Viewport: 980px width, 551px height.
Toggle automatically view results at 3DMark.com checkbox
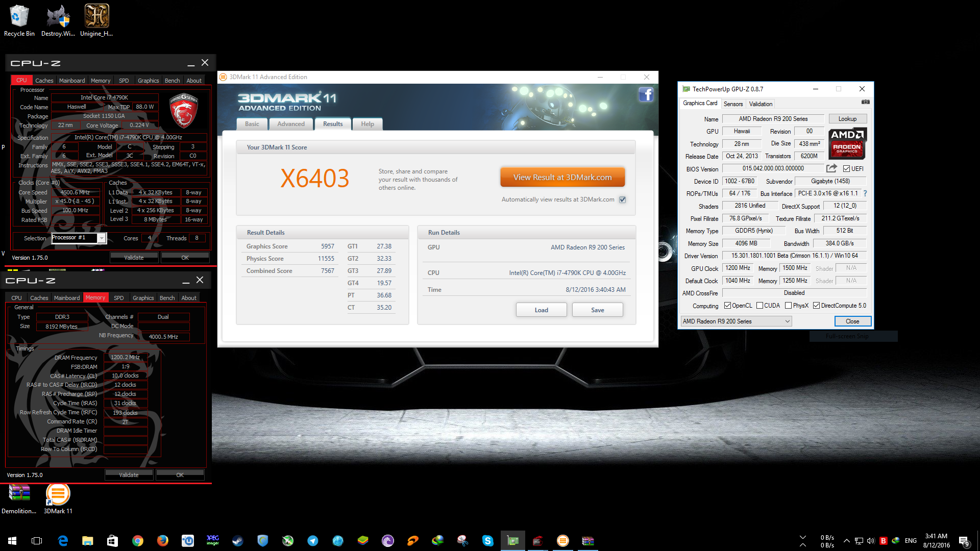click(x=622, y=199)
